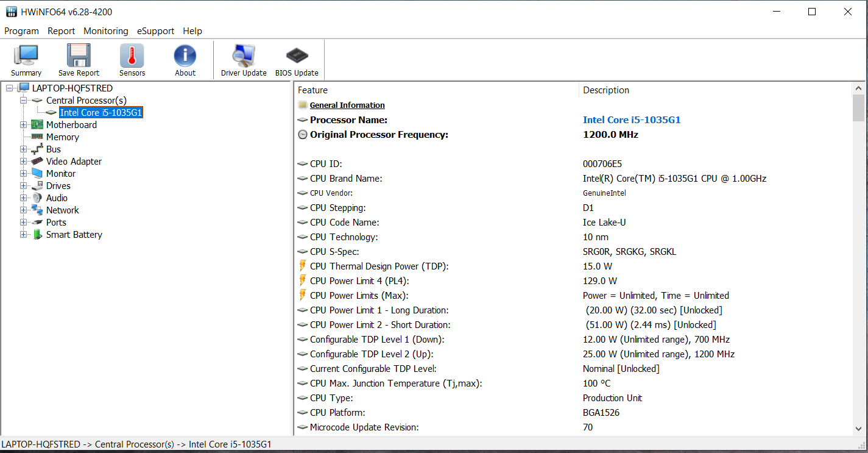Click the Feature column header
The image size is (868, 453).
[313, 90]
